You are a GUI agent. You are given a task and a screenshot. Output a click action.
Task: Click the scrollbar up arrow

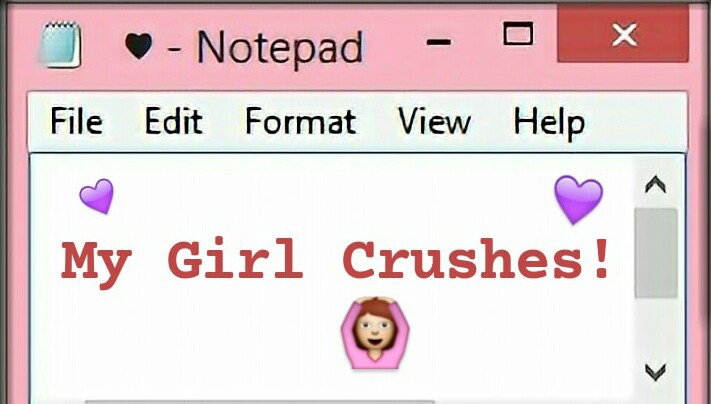click(x=655, y=185)
